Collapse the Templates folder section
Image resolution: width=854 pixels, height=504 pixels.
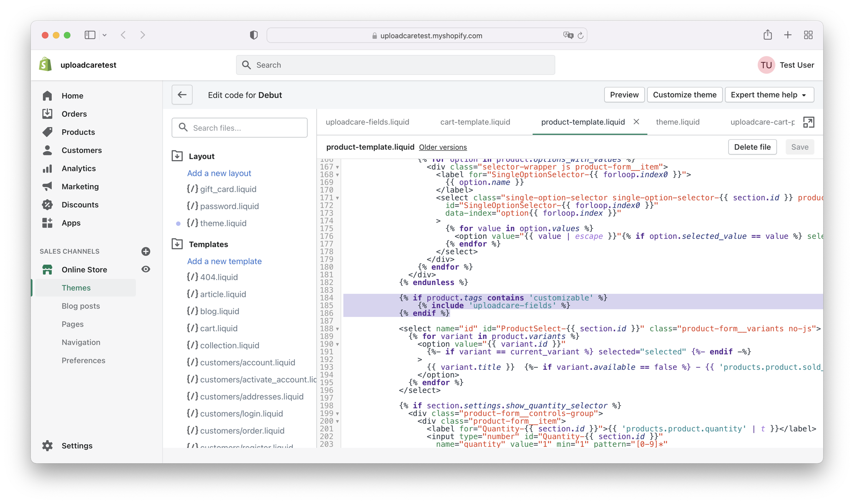click(x=177, y=244)
